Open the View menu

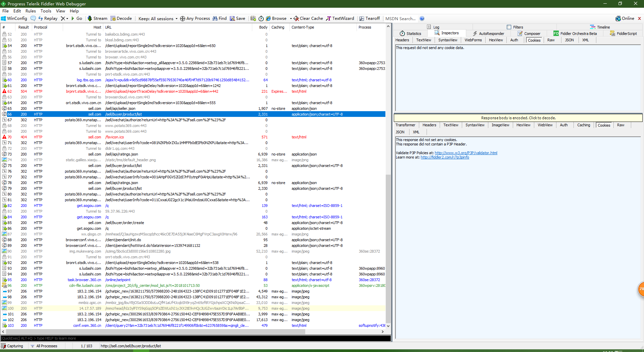[x=60, y=11]
